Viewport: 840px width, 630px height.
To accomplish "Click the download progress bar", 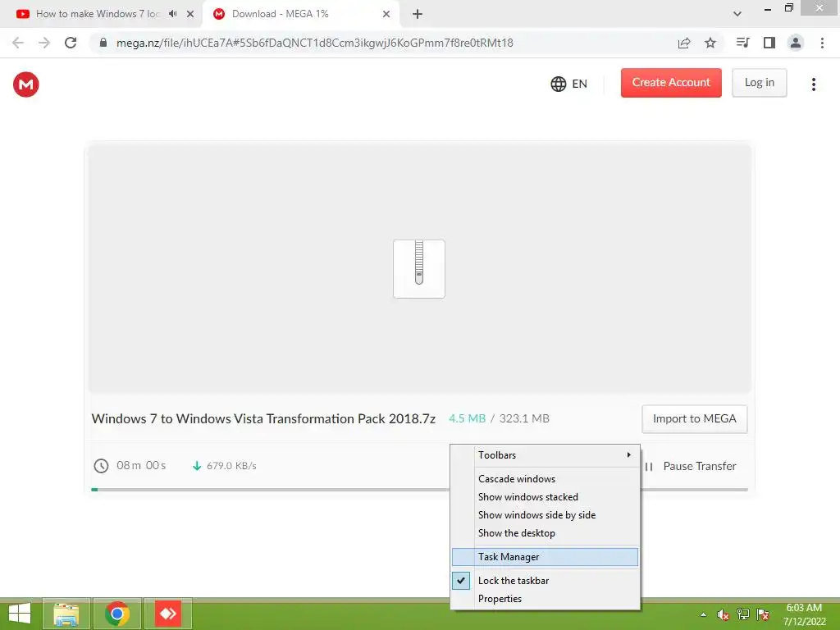I will coord(419,490).
